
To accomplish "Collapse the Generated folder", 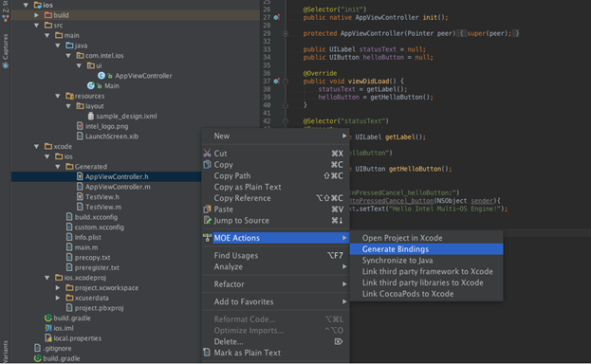I will (x=58, y=167).
